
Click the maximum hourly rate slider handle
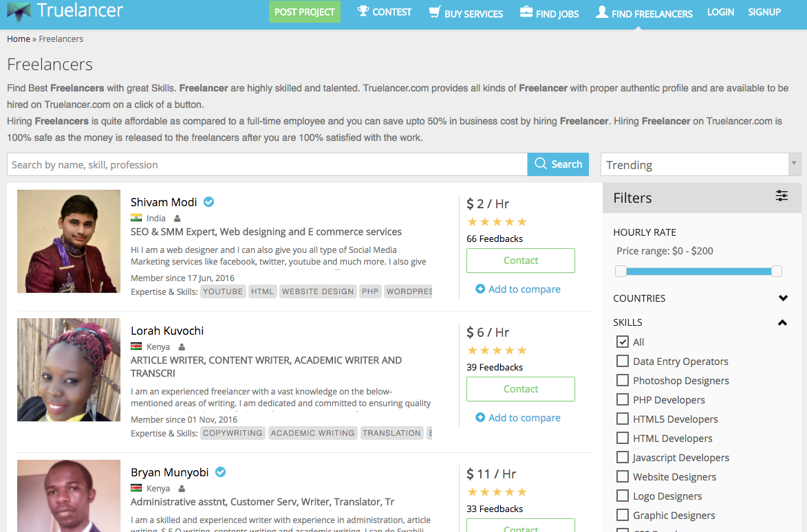coord(777,271)
